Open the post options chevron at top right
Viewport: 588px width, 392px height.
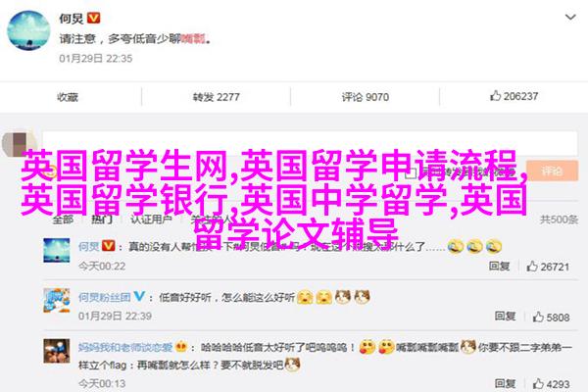[570, 17]
